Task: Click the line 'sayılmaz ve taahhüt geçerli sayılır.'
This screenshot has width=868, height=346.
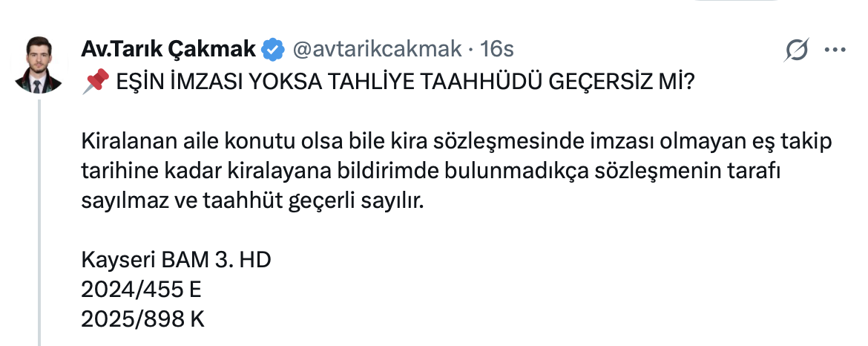Action: coord(254,200)
